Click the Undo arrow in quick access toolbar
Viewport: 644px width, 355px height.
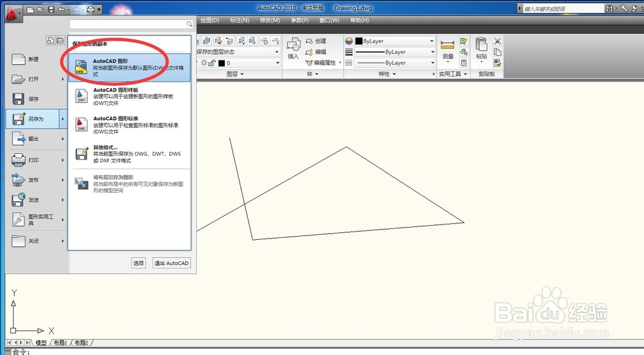pos(62,10)
